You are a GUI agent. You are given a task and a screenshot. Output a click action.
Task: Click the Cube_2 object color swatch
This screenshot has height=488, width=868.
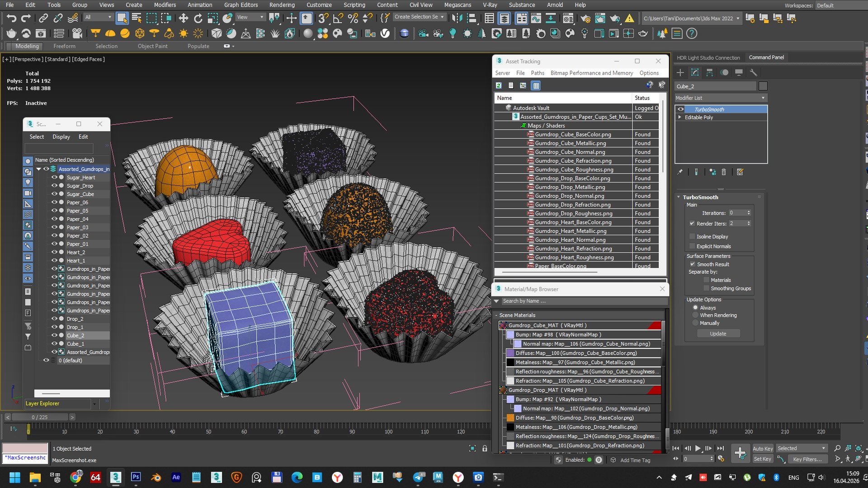pos(763,86)
